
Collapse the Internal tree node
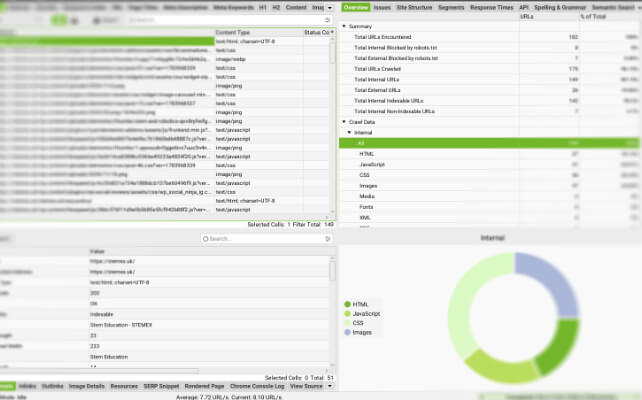click(349, 133)
